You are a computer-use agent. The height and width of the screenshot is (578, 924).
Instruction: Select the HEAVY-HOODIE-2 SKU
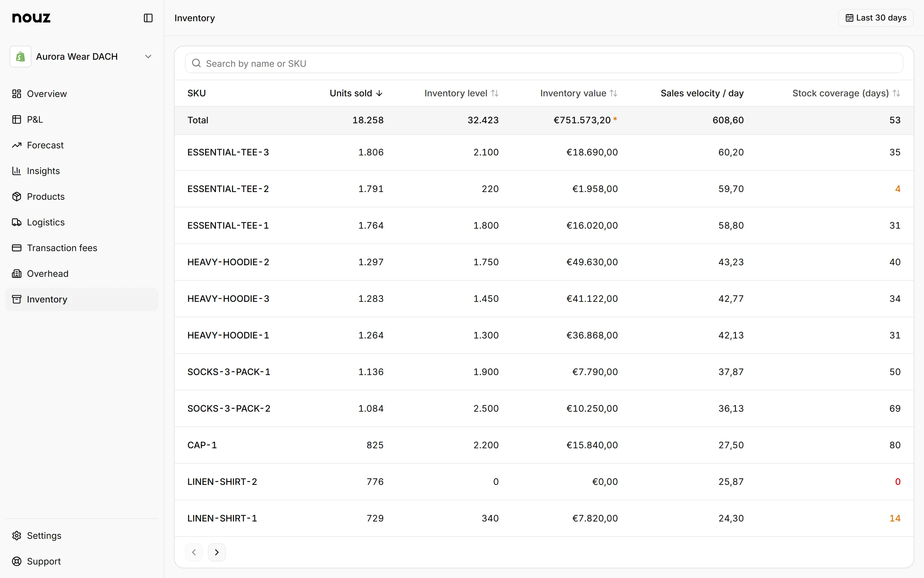tap(228, 262)
